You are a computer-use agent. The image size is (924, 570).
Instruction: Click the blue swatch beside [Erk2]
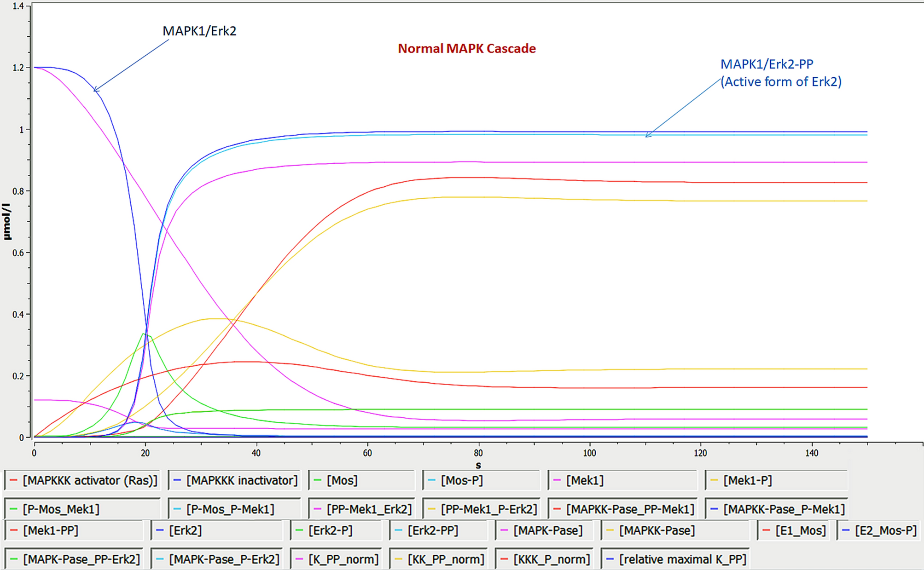[x=160, y=531]
